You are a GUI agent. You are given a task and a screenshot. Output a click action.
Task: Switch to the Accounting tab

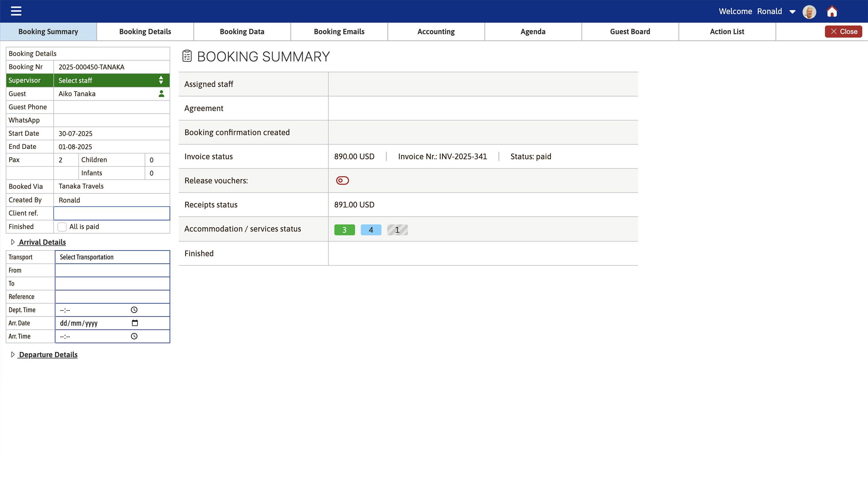436,31
